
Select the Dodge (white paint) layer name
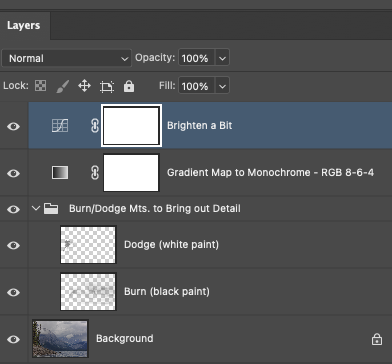tap(171, 245)
